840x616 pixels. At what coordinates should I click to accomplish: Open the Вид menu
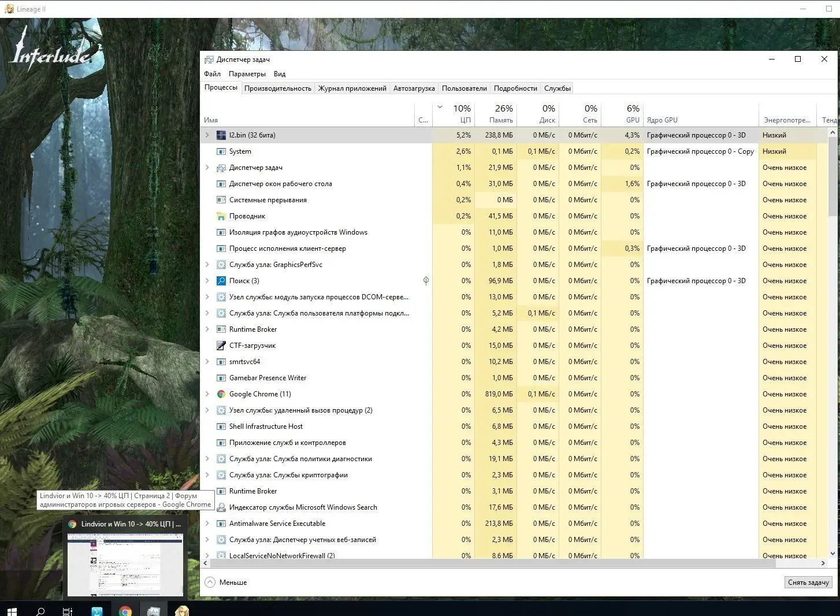pos(280,74)
